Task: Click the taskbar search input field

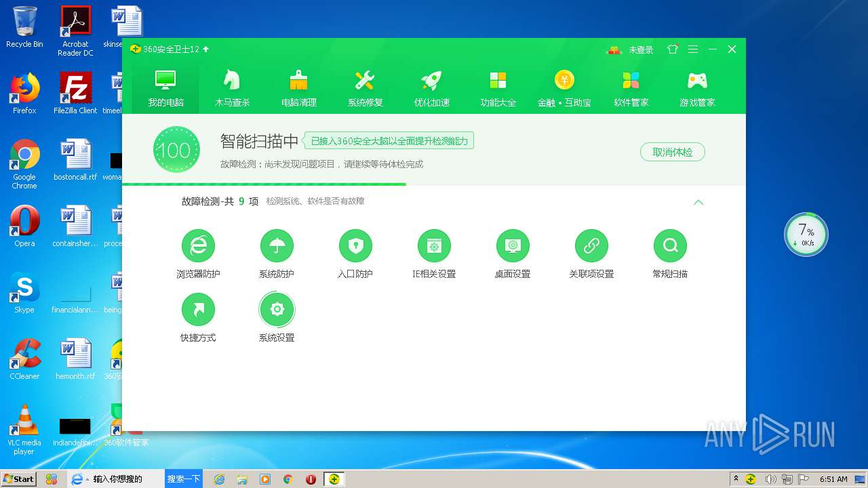Action: pyautogui.click(x=126, y=479)
